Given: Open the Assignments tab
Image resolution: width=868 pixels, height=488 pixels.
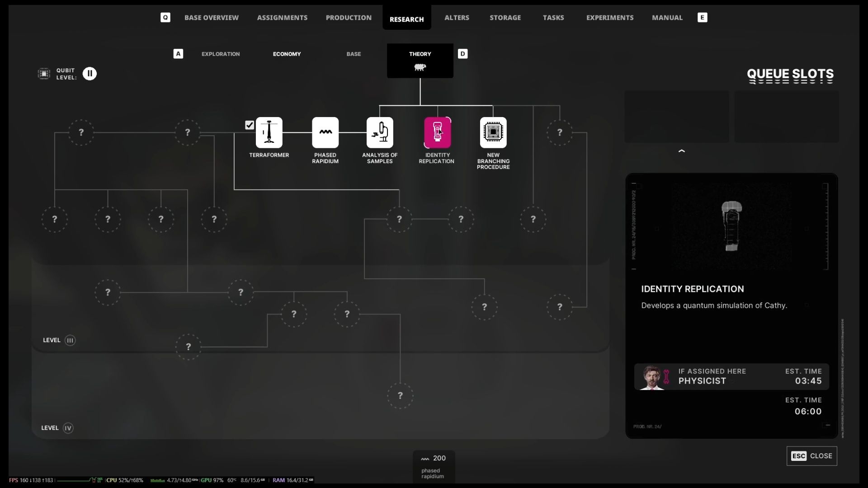Looking at the screenshot, I should [282, 18].
